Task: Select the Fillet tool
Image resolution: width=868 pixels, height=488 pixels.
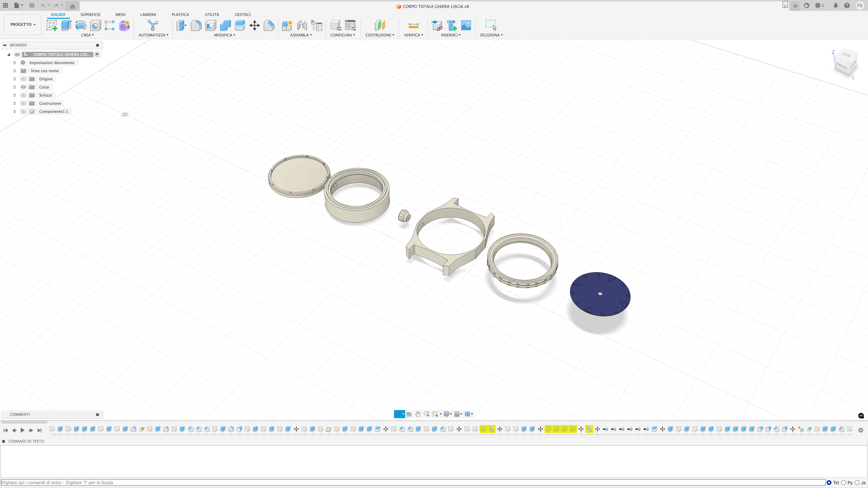Action: pos(196,25)
